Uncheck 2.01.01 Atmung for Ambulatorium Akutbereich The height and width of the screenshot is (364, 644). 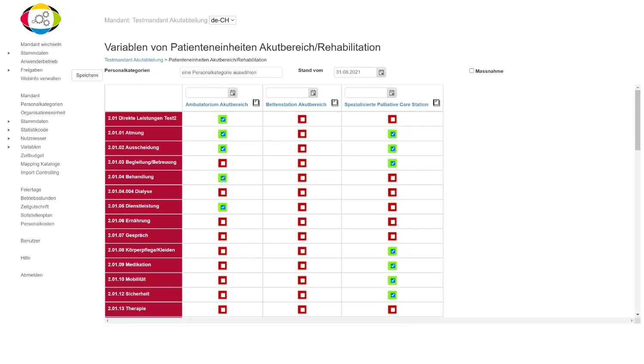222,134
